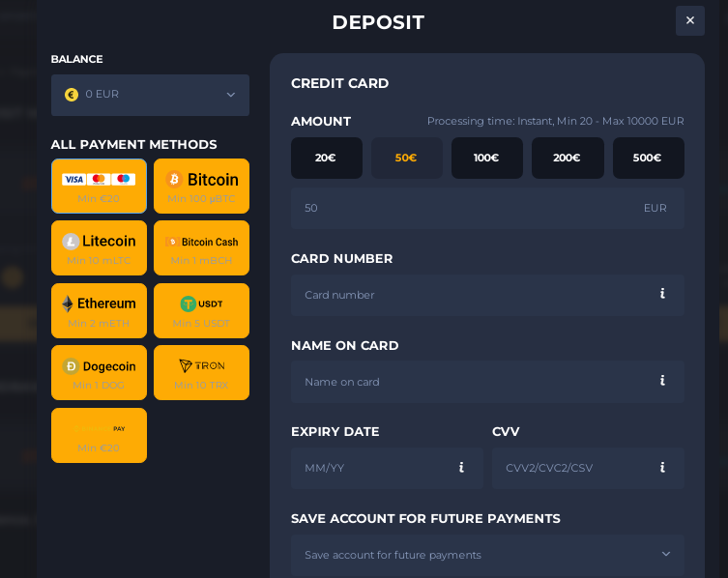Select the Visa/Mastercard credit card payment method
The width and height of the screenshot is (728, 578).
(99, 186)
